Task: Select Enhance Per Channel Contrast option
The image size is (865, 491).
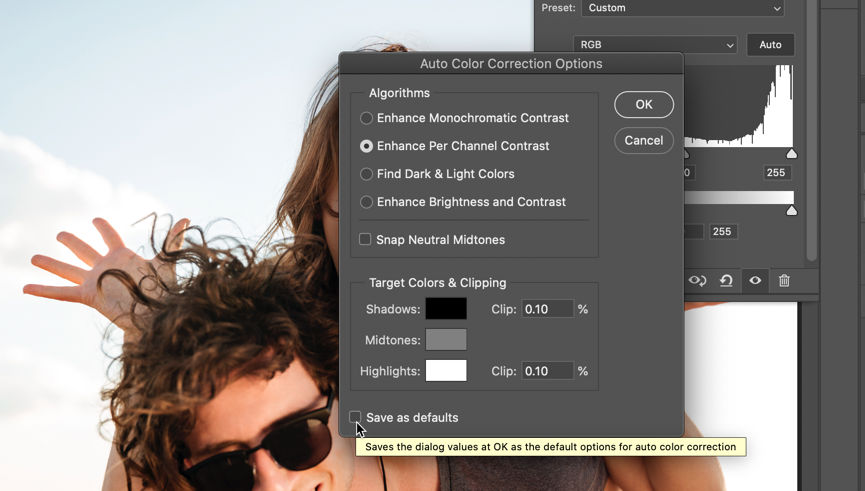Action: tap(366, 146)
